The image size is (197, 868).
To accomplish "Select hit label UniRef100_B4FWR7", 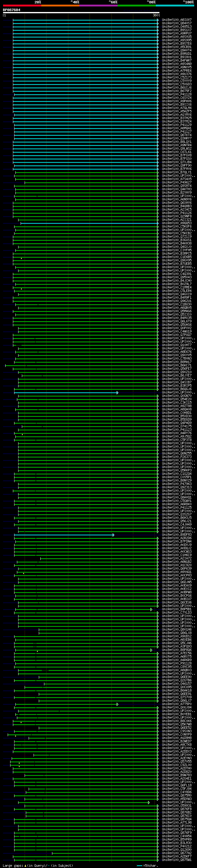I will 176,60.
